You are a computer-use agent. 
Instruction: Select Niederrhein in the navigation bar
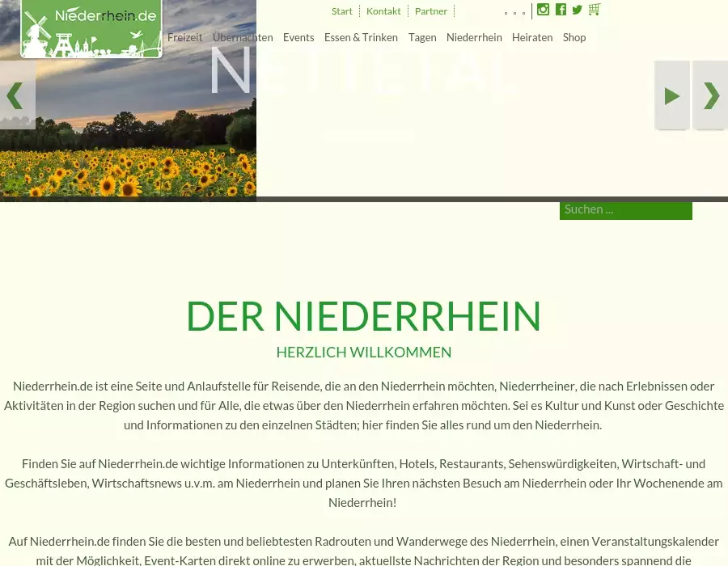point(474,37)
